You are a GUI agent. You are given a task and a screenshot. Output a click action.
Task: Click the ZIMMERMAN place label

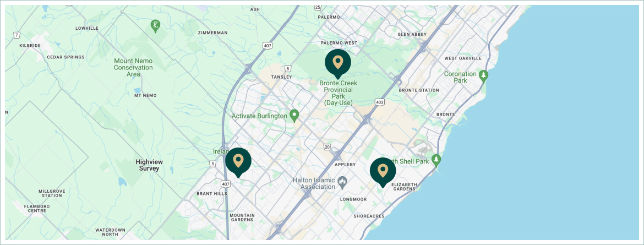(212, 32)
